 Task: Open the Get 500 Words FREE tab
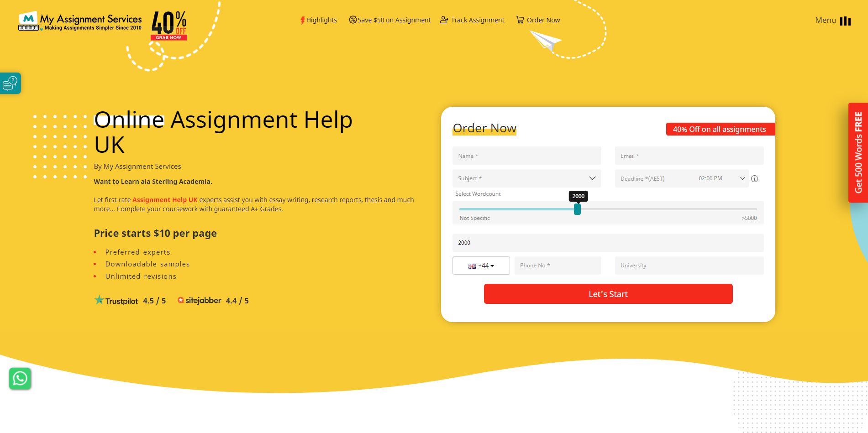pyautogui.click(x=858, y=152)
